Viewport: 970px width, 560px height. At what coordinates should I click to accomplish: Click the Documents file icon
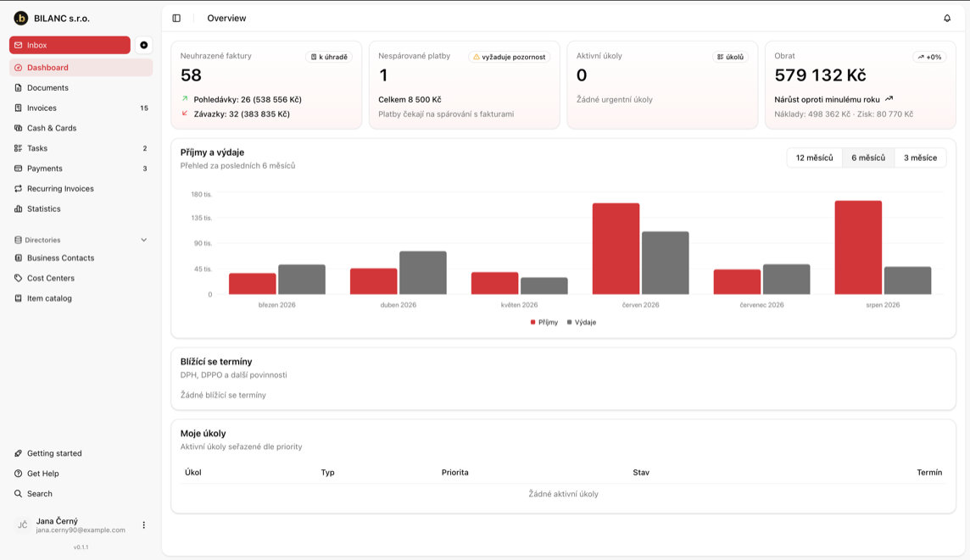pos(18,88)
